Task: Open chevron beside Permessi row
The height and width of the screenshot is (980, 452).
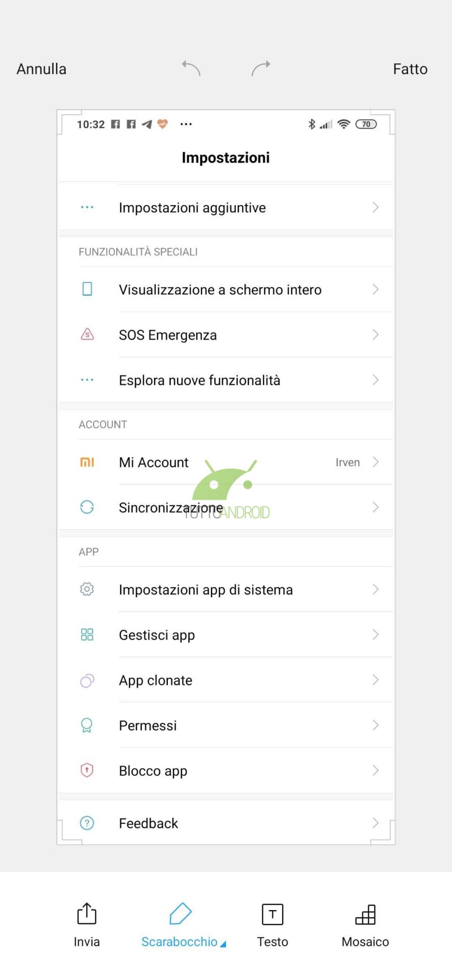Action: tap(375, 725)
